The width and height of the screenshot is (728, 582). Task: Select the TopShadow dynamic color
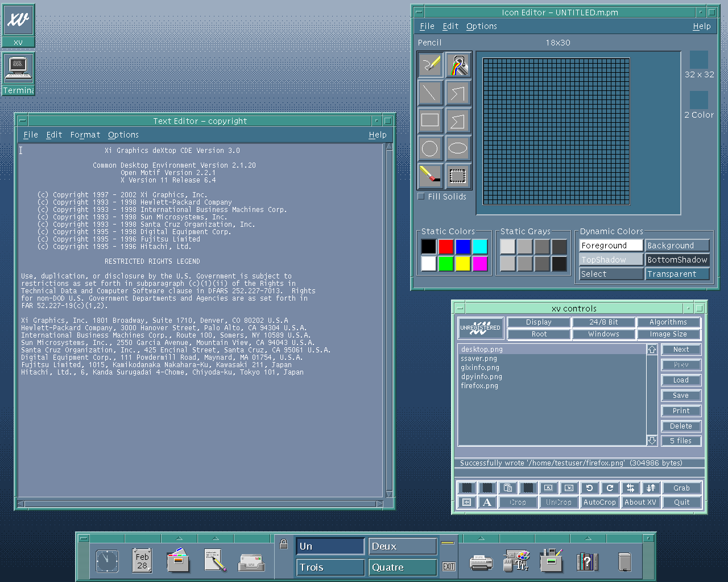(611, 260)
